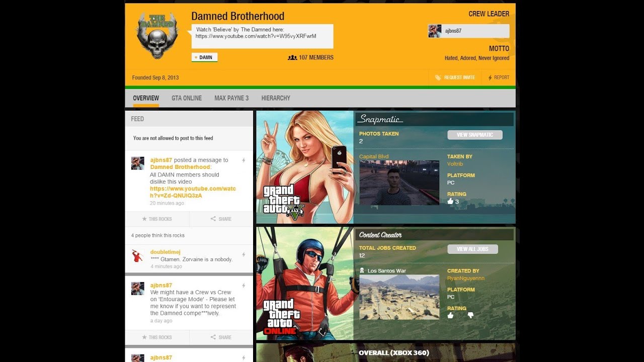Click the tag icon on Request Invite

438,78
